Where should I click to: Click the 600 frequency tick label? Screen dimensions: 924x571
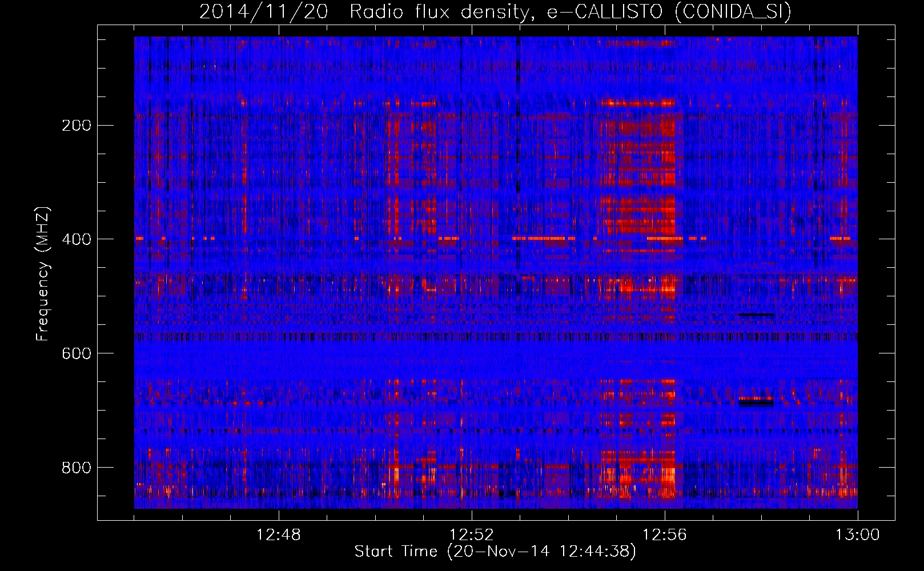(x=77, y=353)
